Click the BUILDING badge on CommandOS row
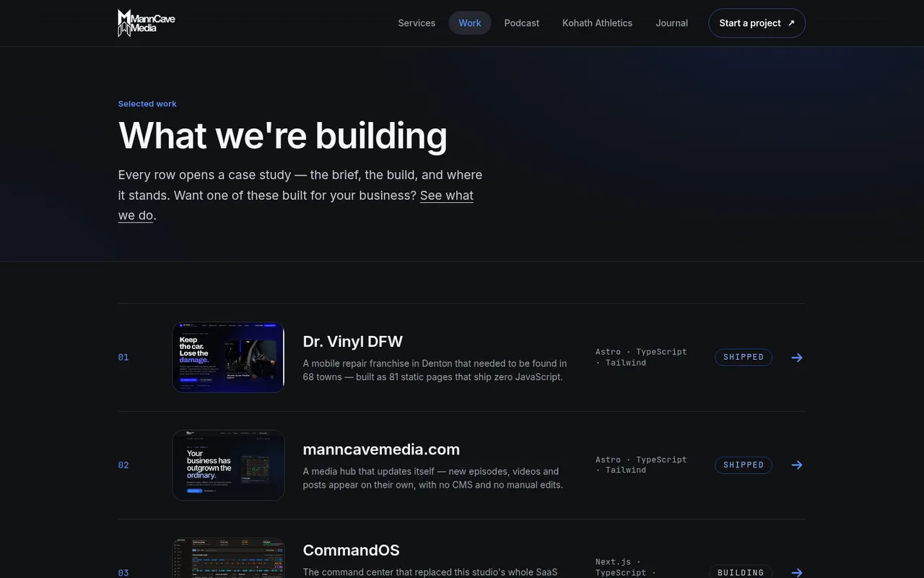Viewport: 924px width, 578px height. [741, 572]
